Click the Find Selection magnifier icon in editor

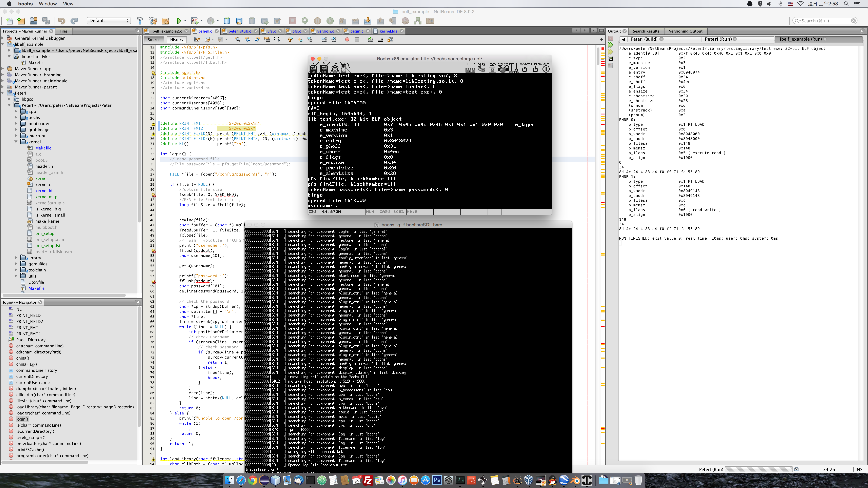238,39
